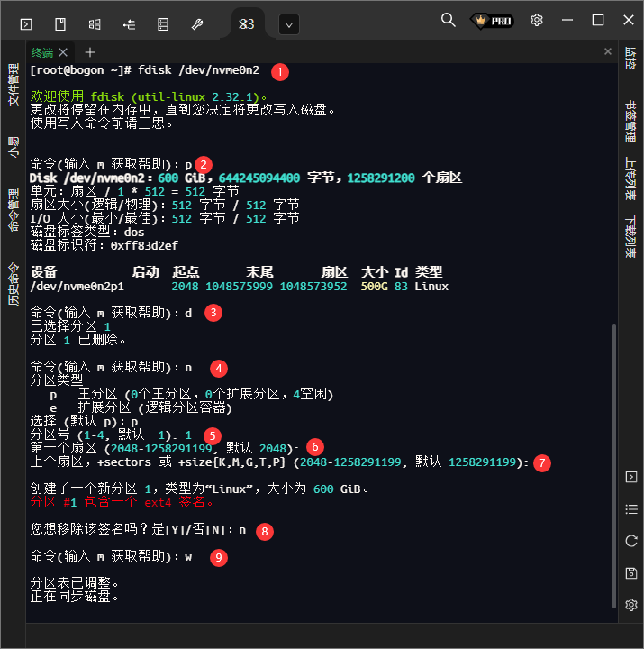Screen dimensions: 644x649
Task: Open 书签管理 panel on right sidebar
Action: point(630,121)
